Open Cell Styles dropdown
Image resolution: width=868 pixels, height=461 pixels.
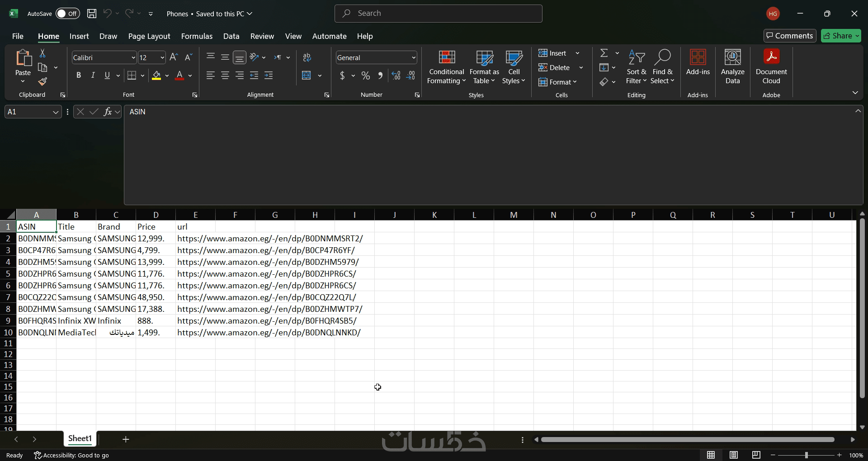tap(514, 67)
